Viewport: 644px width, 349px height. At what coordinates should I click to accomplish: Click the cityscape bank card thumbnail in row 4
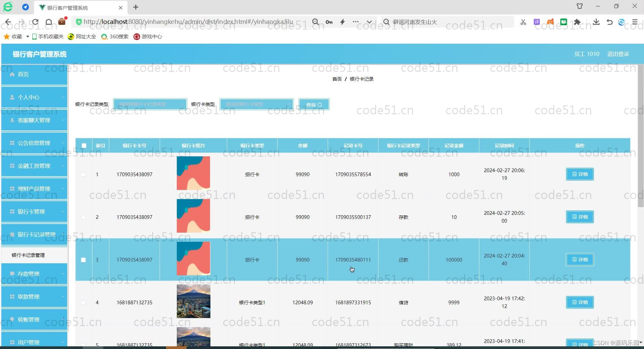pos(193,301)
